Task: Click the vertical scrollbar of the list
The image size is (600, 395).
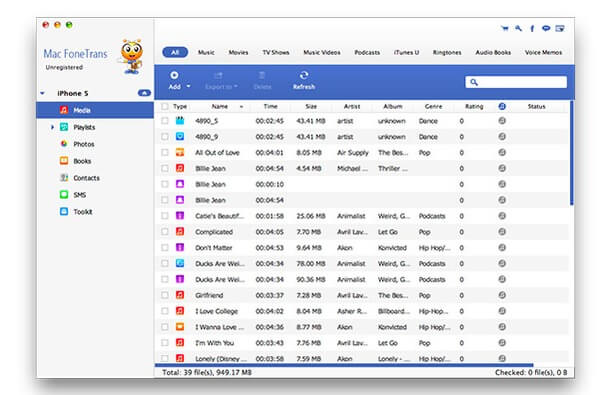Action: coord(572,153)
